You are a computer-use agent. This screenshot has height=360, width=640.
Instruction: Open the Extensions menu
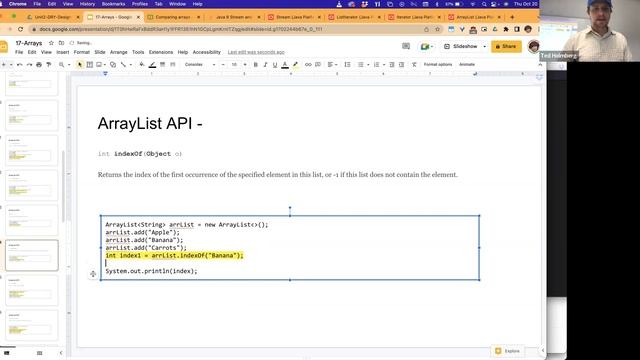coord(161,52)
